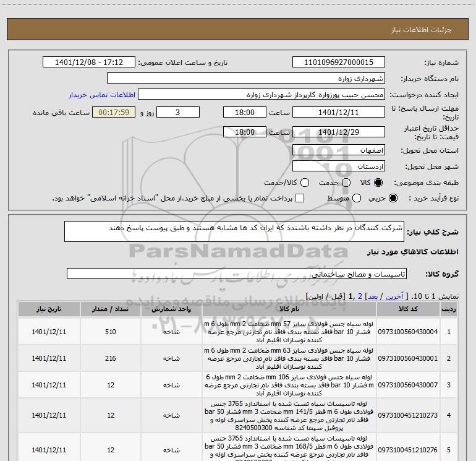The image size is (476, 461).
Task: Go to page 2 of items
Action: click(360, 296)
